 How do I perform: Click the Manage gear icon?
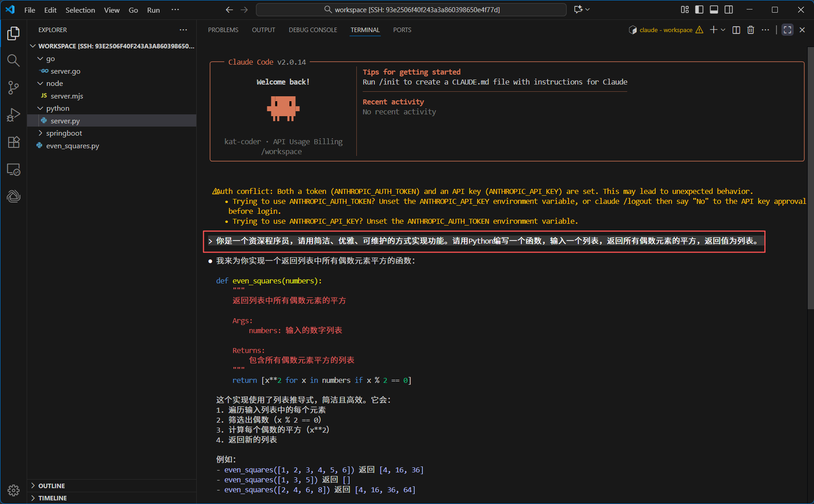14,490
